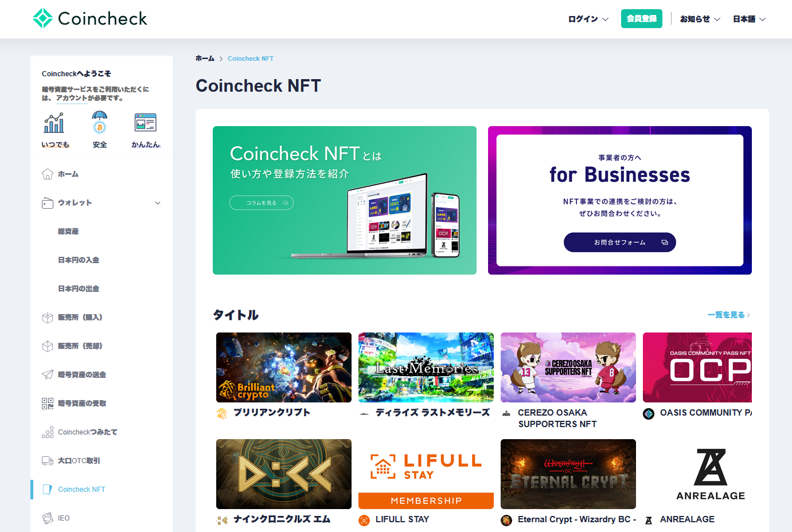Open the 一覧を見る link
The image size is (792, 532).
[728, 315]
